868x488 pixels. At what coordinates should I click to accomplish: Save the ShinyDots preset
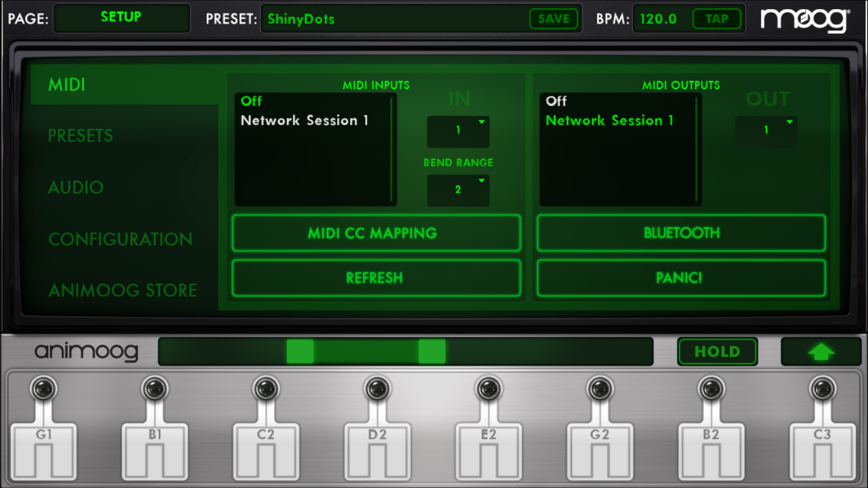554,19
